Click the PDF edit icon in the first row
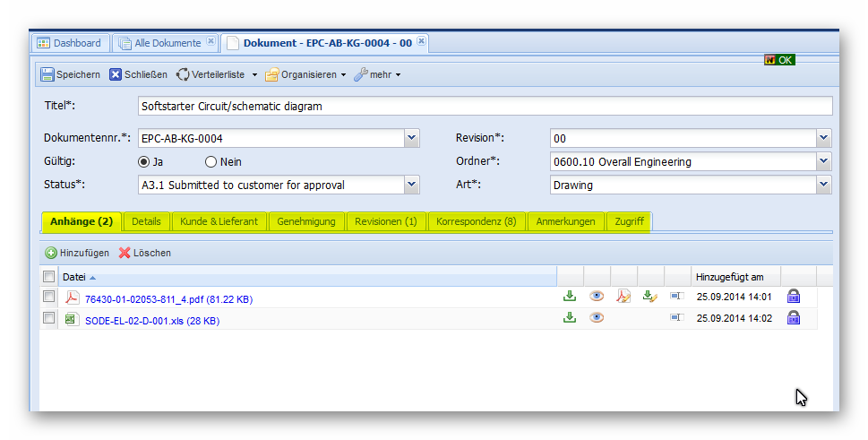This screenshot has width=868, height=440. point(624,297)
